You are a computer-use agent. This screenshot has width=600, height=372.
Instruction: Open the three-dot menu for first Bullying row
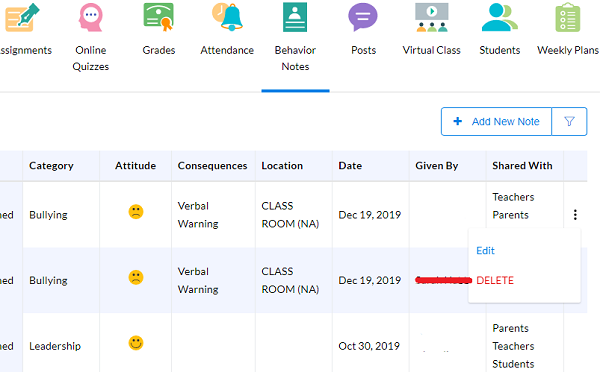click(x=575, y=215)
